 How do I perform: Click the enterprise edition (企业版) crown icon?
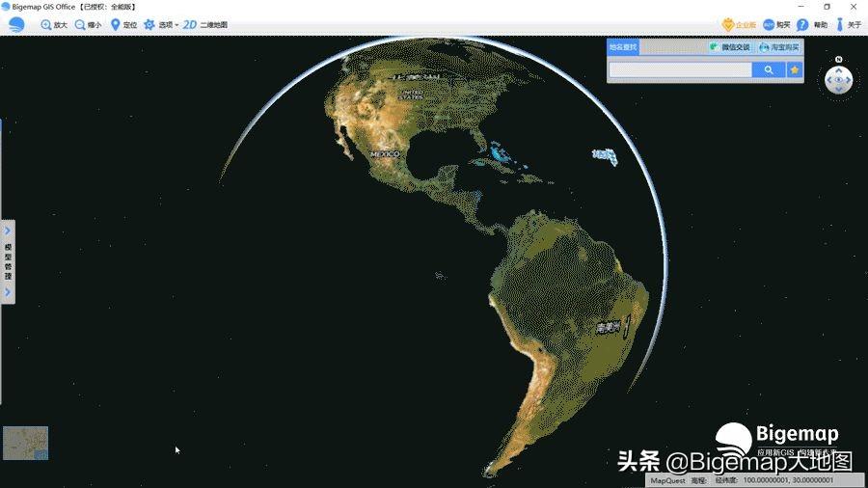coord(728,24)
